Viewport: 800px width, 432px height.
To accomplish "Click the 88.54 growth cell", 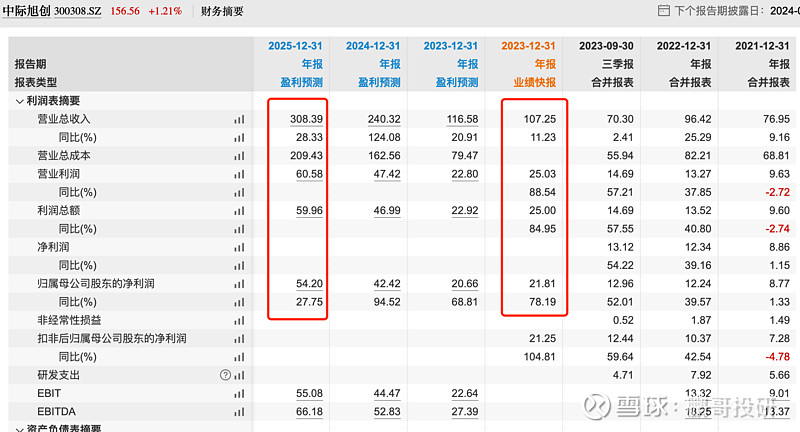I will pyautogui.click(x=542, y=193).
